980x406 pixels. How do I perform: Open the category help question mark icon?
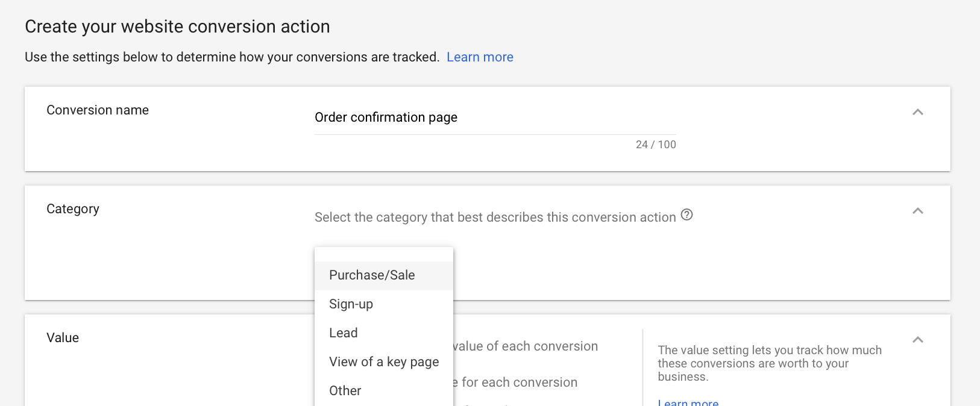(x=686, y=214)
